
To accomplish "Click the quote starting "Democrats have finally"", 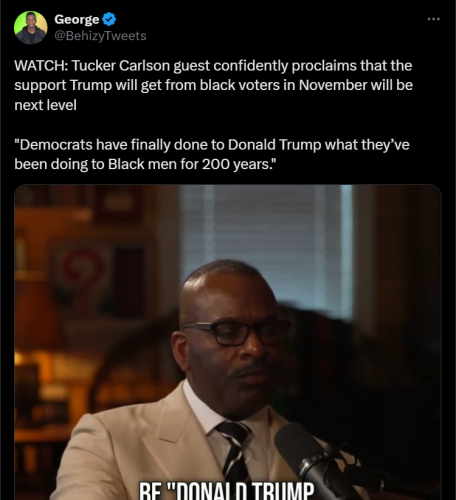I will (212, 154).
